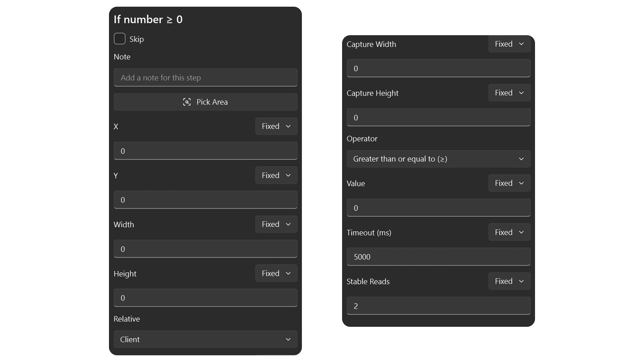Screen dimensions: 644x362
Task: Open the Value Fixed mode dropdown
Action: [x=509, y=183]
